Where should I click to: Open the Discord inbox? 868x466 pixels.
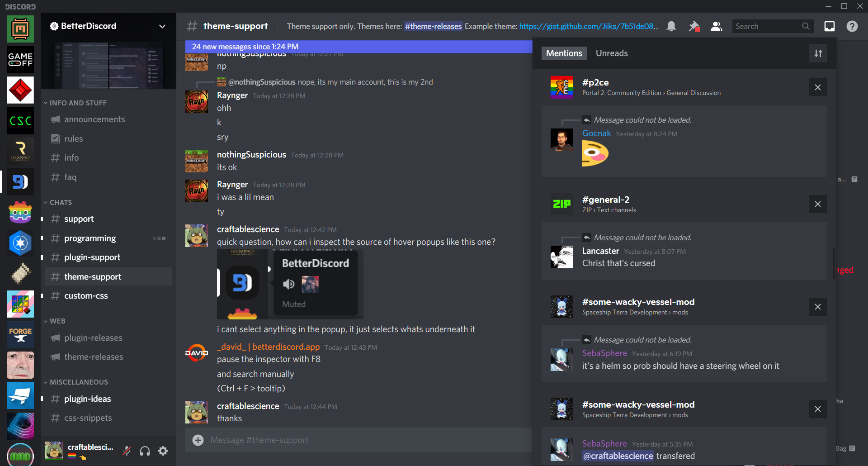(x=829, y=26)
